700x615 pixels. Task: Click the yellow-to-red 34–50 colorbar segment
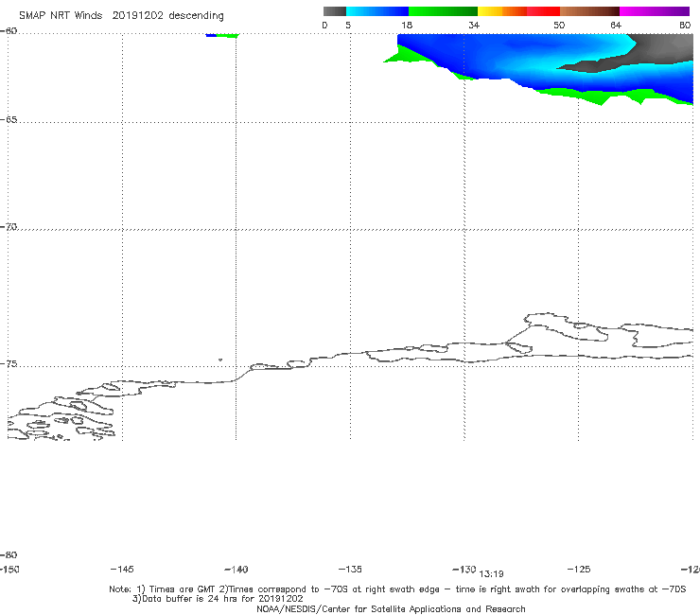point(518,11)
